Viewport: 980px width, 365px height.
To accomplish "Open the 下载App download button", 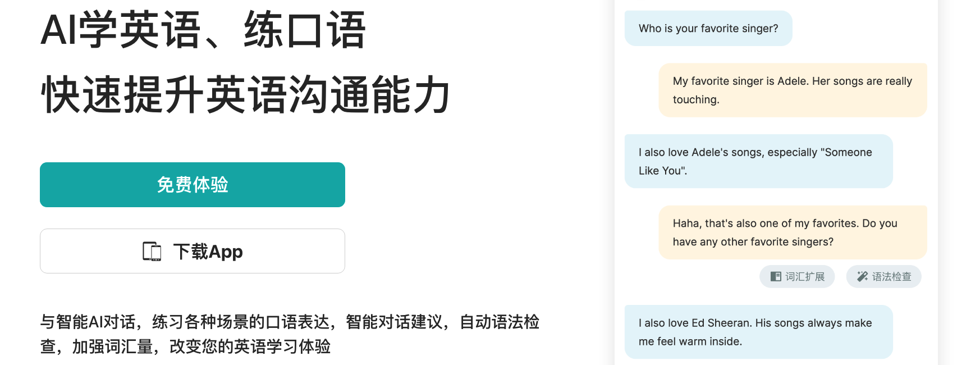I will 193,251.
